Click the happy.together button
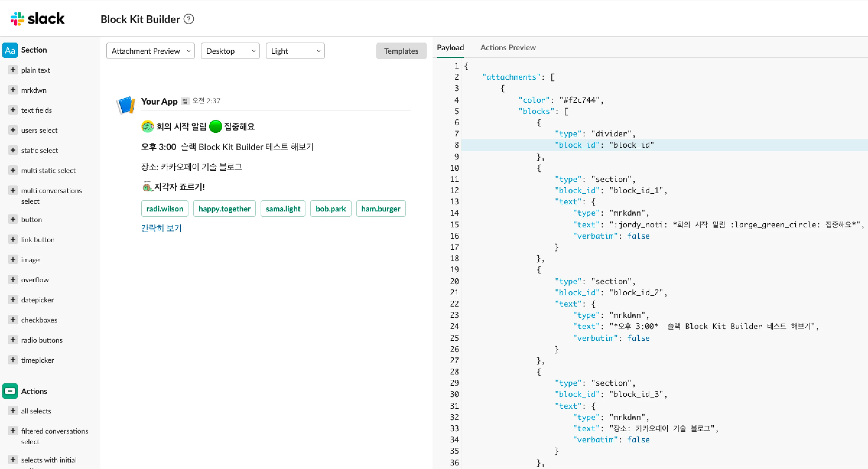Screen dimensions: 868x469 point(225,209)
